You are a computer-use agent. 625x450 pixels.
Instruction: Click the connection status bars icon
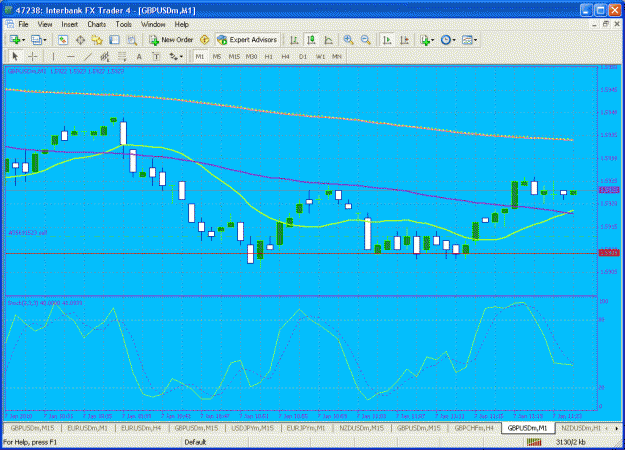pos(534,442)
